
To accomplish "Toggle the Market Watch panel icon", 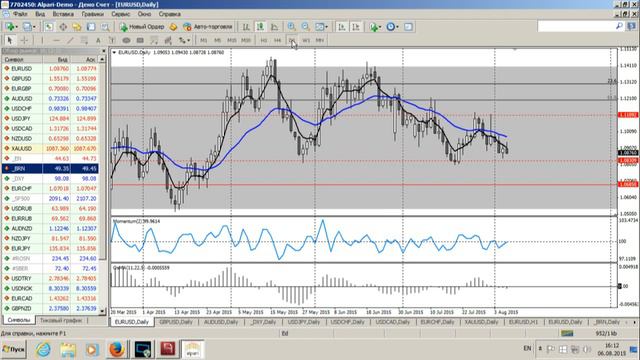I will [x=49, y=27].
